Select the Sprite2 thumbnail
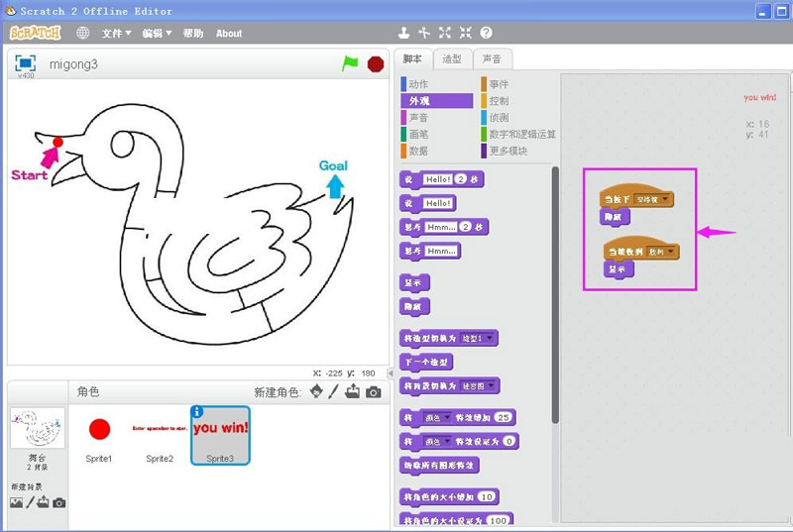The height and width of the screenshot is (532, 793). pos(160,436)
